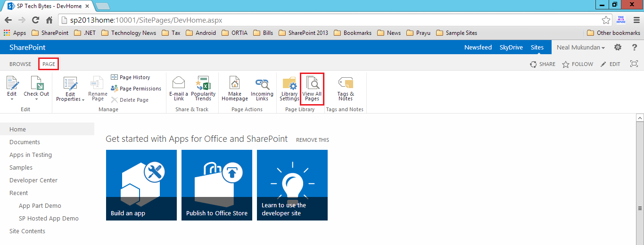Viewport: 644px width, 245px height.
Task: Click the Make Homepage icon
Action: pos(235,89)
